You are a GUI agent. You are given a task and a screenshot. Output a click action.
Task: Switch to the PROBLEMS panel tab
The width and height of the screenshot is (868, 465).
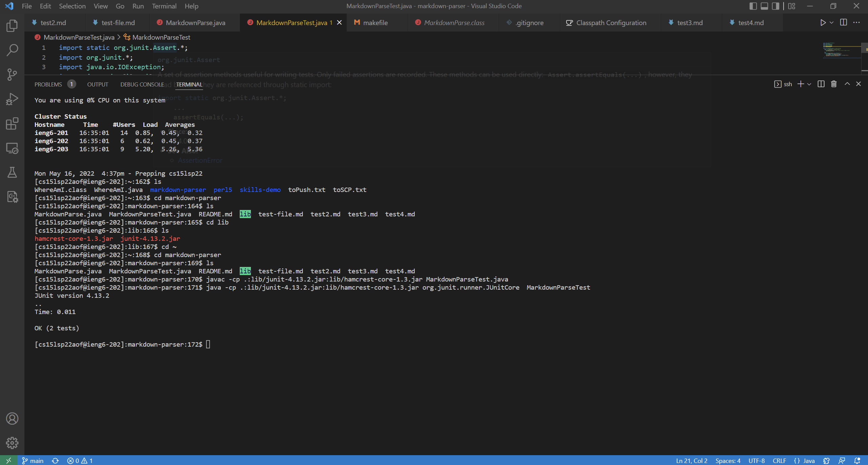pyautogui.click(x=48, y=84)
